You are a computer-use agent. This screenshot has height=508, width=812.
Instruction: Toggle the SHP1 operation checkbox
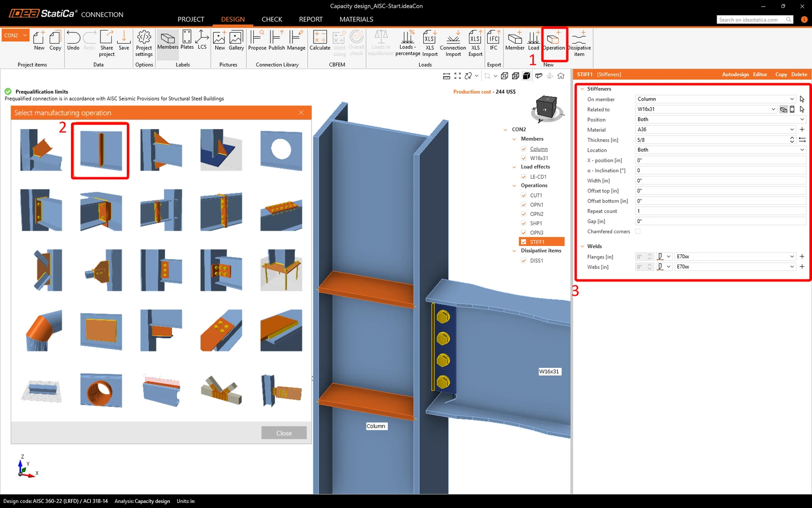524,224
